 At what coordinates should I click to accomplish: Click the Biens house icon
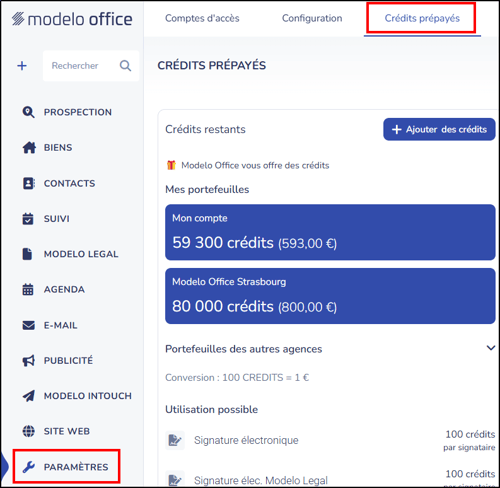29,147
